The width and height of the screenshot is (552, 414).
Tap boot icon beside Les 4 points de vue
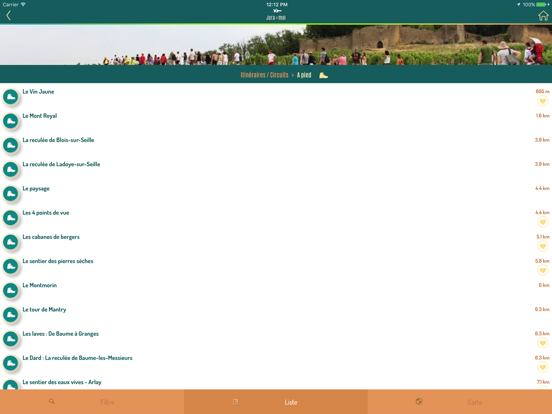(11, 218)
